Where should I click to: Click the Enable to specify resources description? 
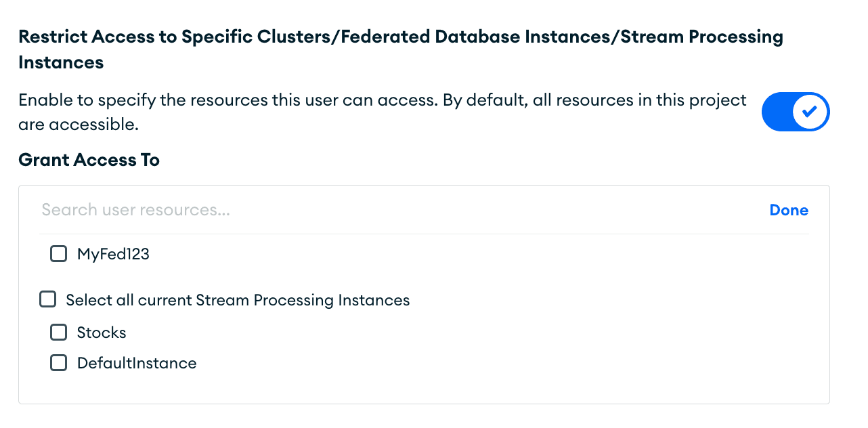pos(382,100)
